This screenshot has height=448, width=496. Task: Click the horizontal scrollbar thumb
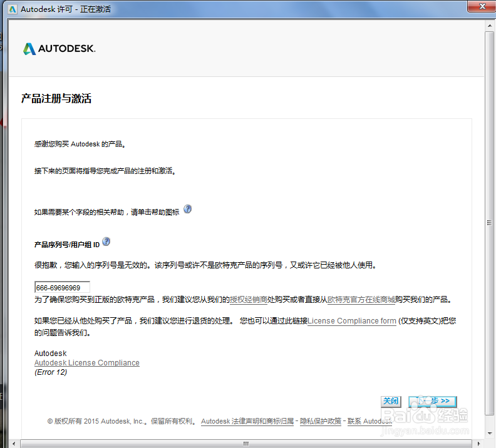click(245, 444)
